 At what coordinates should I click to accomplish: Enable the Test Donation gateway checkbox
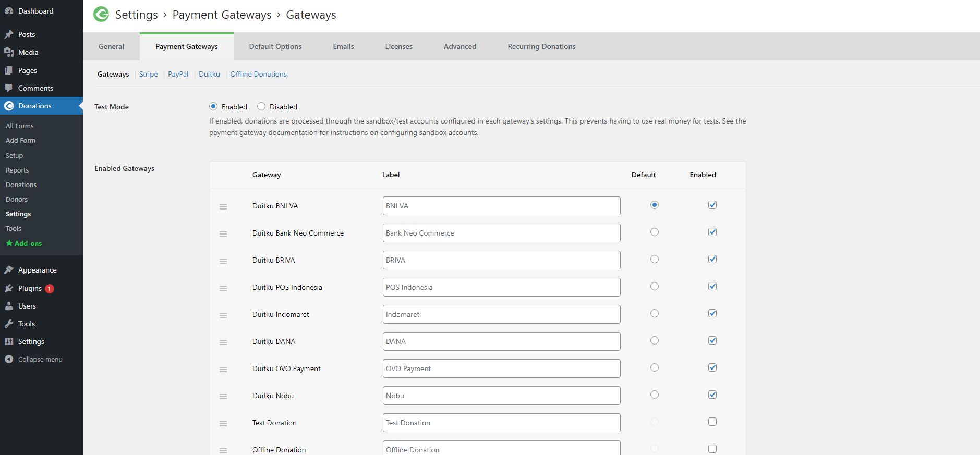[x=712, y=422]
